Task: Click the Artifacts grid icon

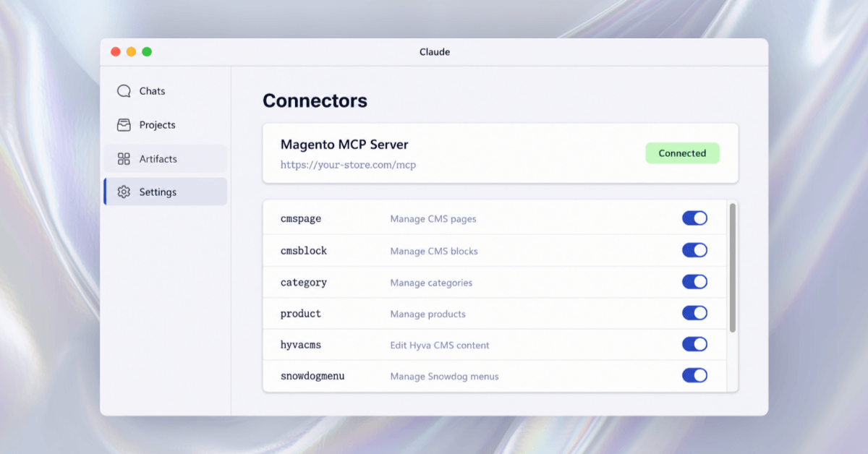Action: tap(124, 158)
